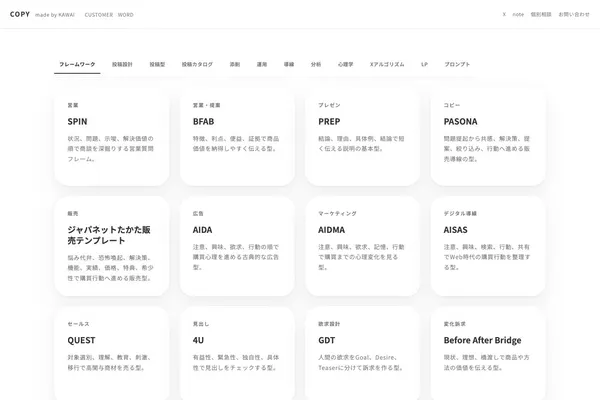
Task: Open the BFAB framework card
Action: point(237,137)
